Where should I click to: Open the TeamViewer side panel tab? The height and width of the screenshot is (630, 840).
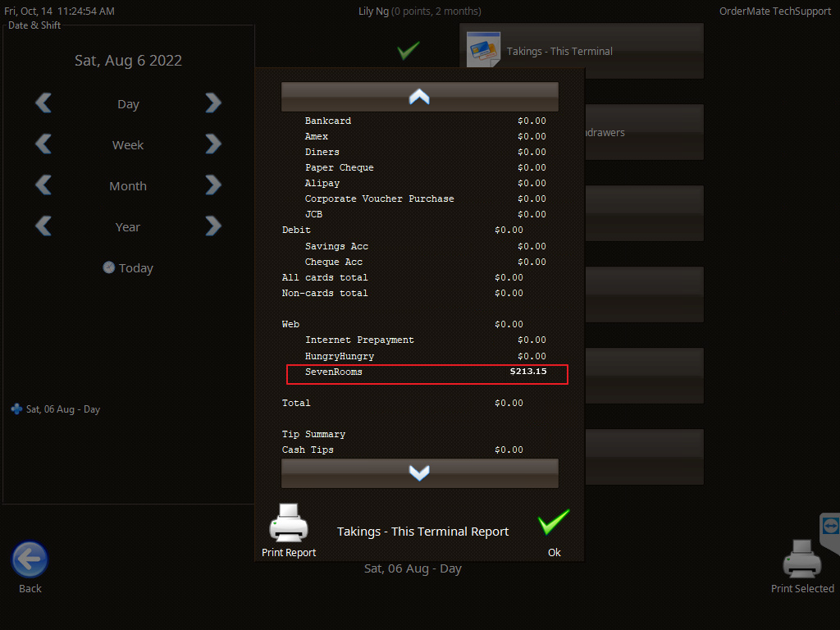pos(830,532)
